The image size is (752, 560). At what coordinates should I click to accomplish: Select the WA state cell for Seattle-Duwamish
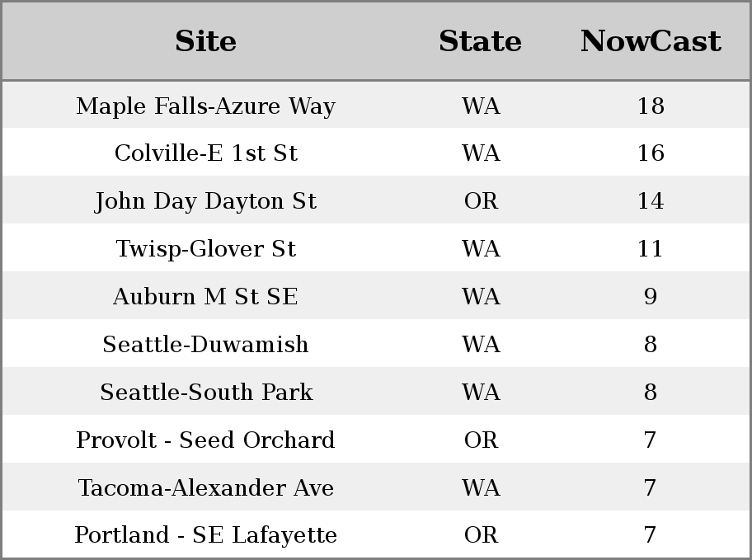click(481, 345)
